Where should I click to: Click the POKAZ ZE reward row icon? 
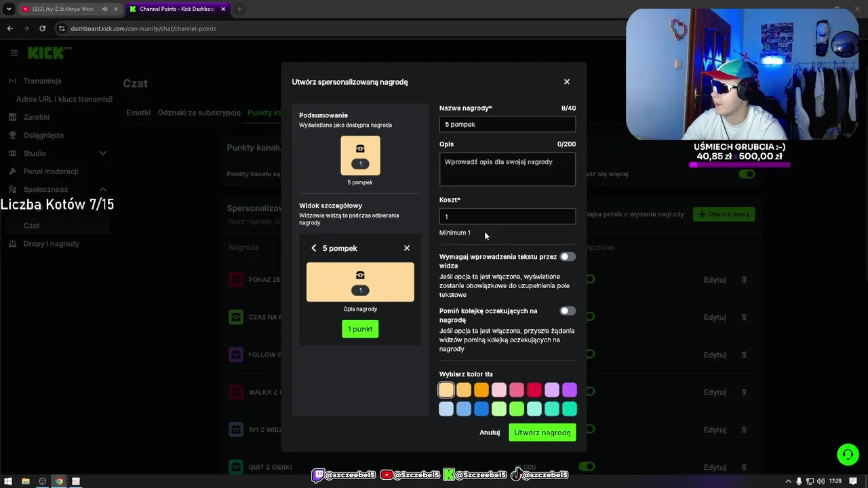pos(235,280)
